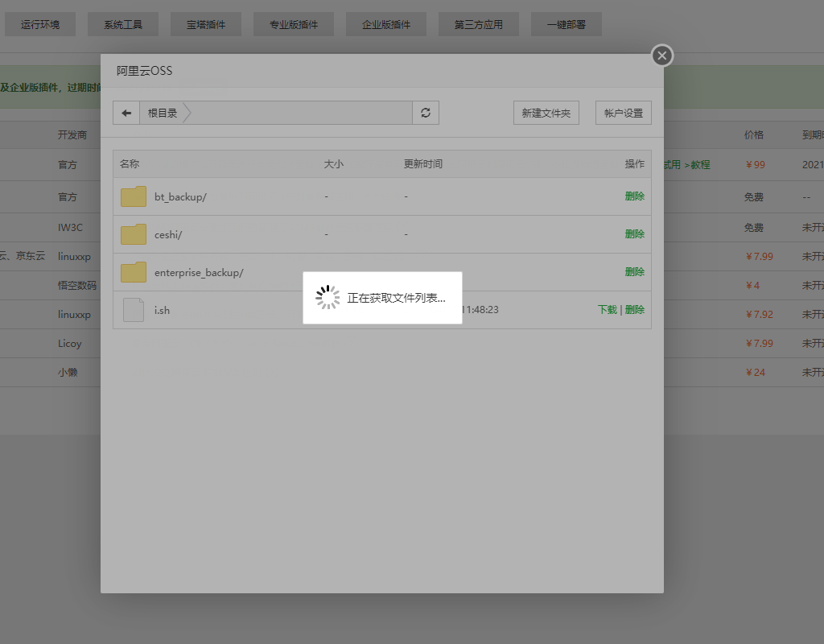This screenshot has height=644, width=824.
Task: Delete the enterprise_backup/ folder
Action: pyautogui.click(x=634, y=272)
